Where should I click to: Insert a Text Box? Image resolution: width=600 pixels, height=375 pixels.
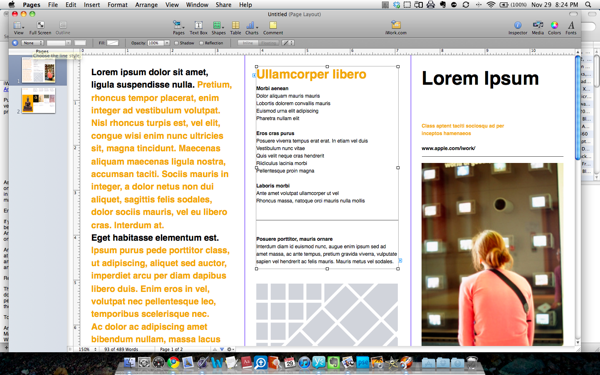[198, 28]
